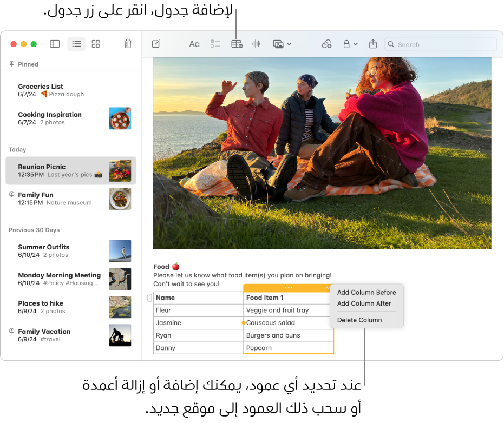Choose Delete Column
This screenshot has width=504, height=423.
359,320
